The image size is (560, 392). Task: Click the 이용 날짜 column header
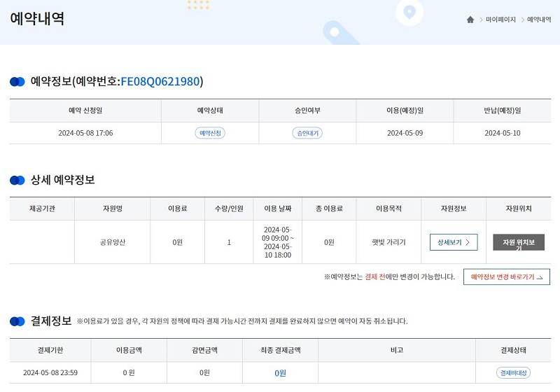click(278, 209)
